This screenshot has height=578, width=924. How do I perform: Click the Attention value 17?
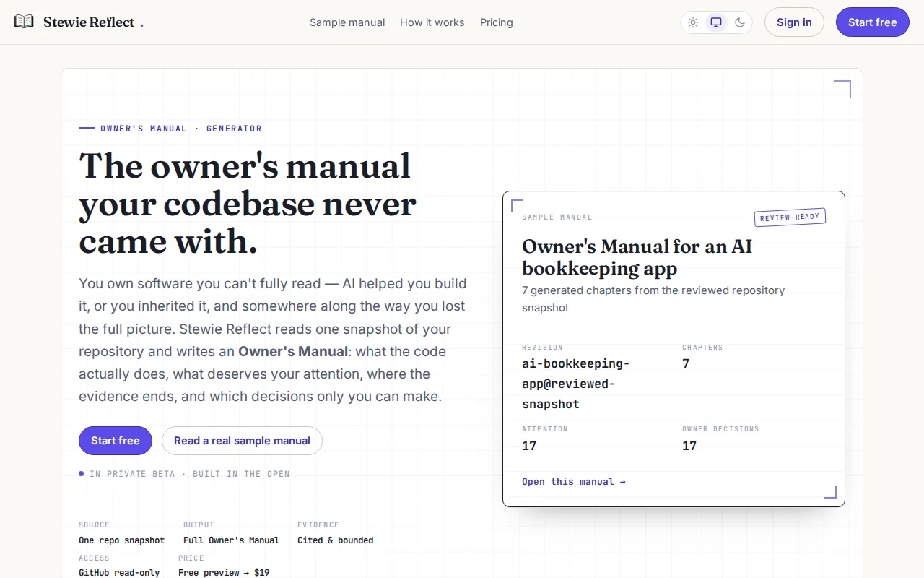click(529, 446)
